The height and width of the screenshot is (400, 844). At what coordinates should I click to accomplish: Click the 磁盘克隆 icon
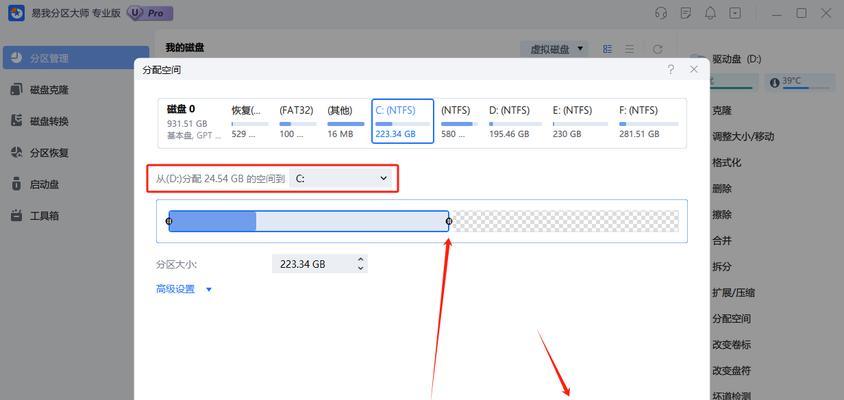coord(17,89)
